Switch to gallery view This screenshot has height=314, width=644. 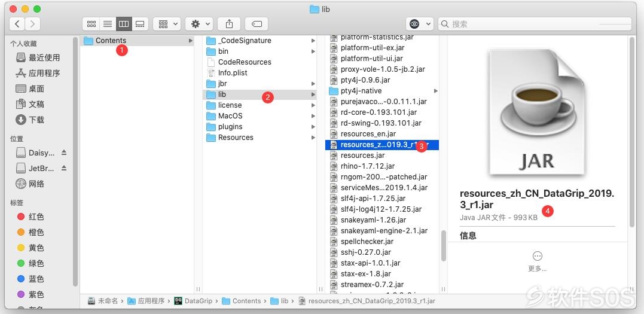[x=140, y=24]
